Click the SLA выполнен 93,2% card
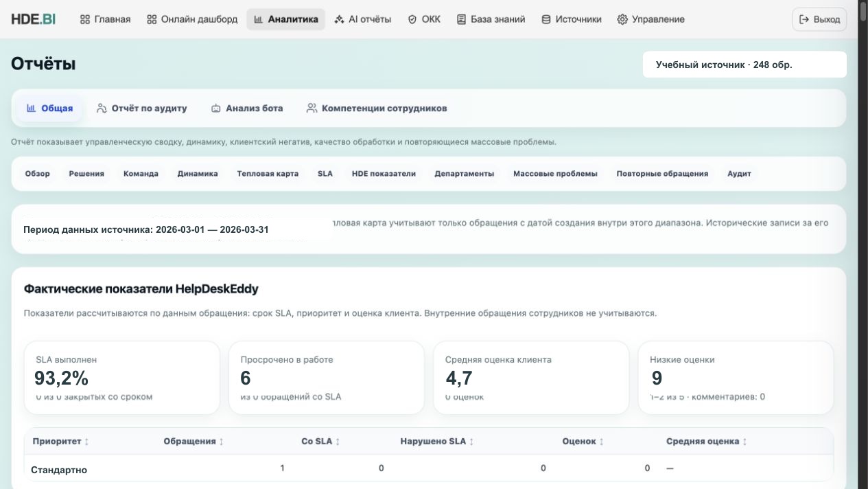Screen dimensions: 868x489 coord(122,378)
